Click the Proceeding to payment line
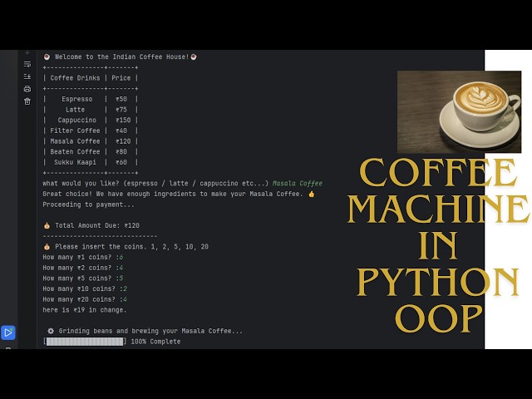The height and width of the screenshot is (399, 532). (89, 204)
